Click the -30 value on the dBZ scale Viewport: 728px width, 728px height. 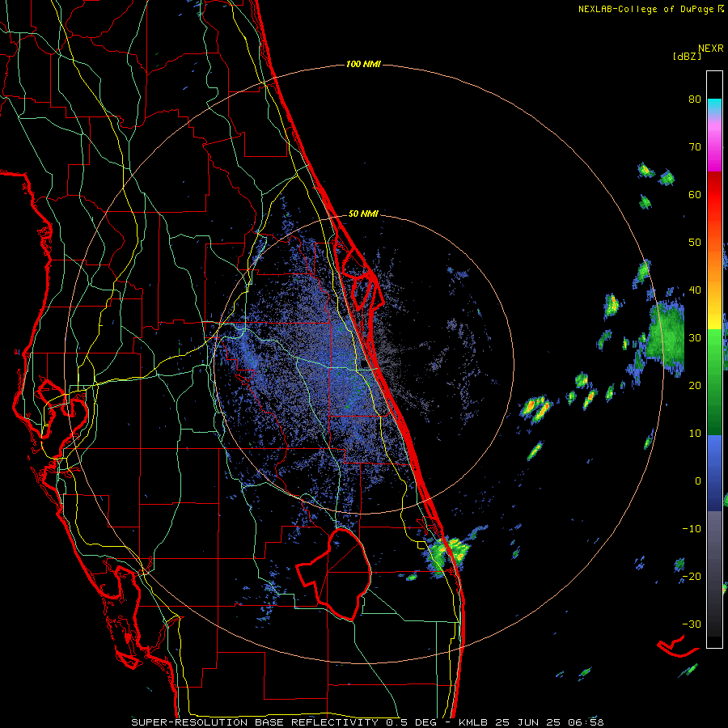[692, 624]
